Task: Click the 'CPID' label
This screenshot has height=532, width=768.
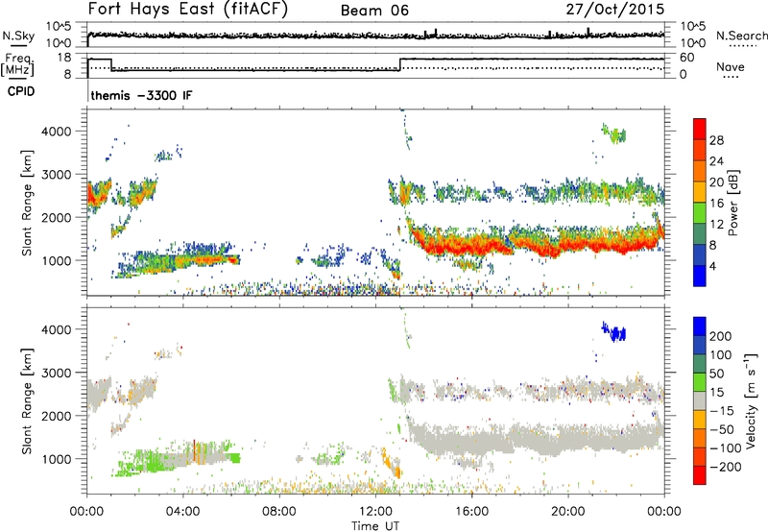Action: click(x=21, y=91)
